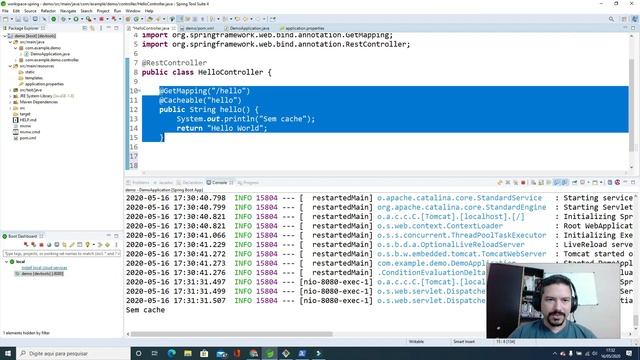The width and height of the screenshot is (640, 360).
Task: Click the red Stop icon in Boot Dashboard
Action: pos(41,245)
